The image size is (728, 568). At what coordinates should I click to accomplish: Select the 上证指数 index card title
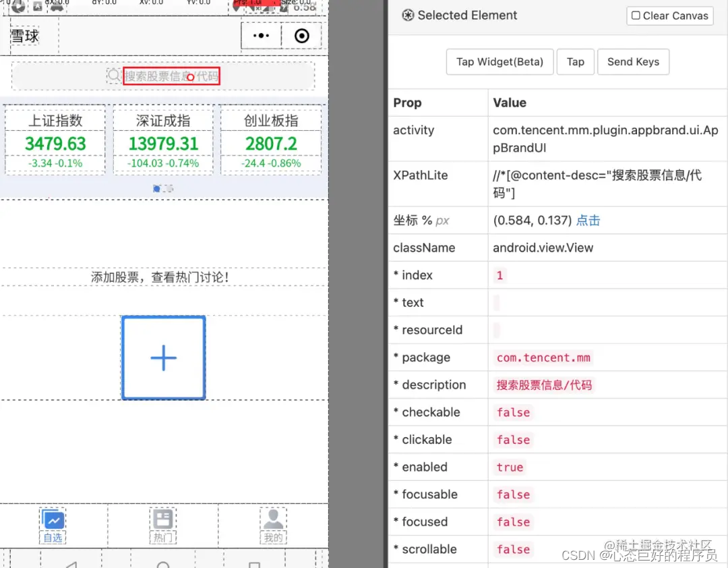tap(55, 120)
